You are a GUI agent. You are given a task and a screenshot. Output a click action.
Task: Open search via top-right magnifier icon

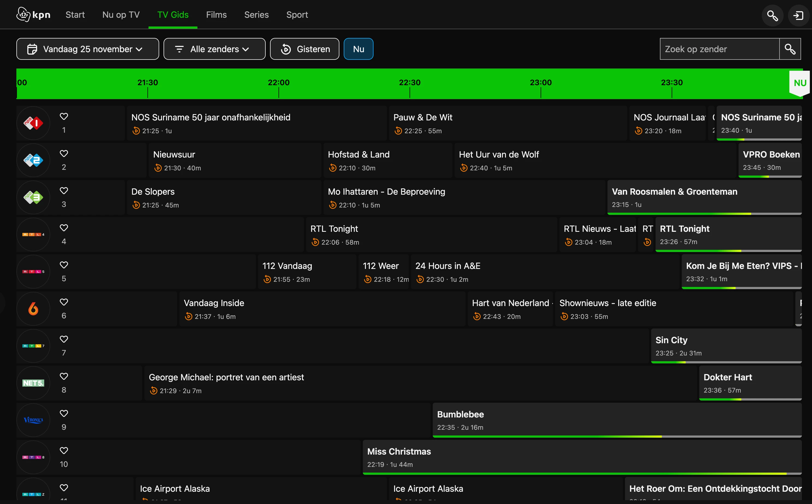(x=772, y=15)
